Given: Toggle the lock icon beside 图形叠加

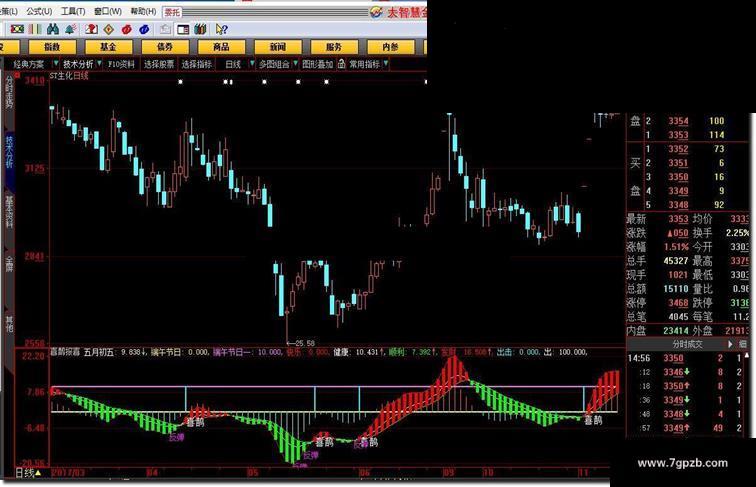Looking at the screenshot, I should point(341,64).
